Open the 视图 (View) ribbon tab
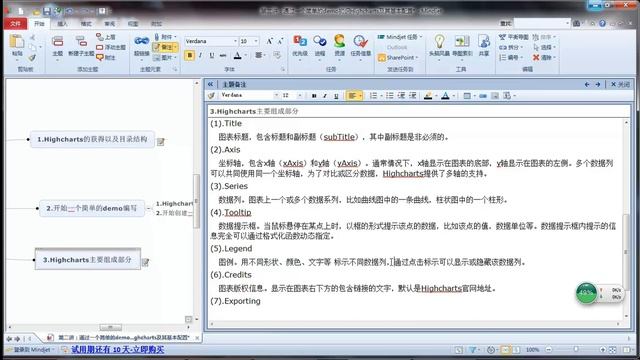The width and height of the screenshot is (640, 360). 133,24
